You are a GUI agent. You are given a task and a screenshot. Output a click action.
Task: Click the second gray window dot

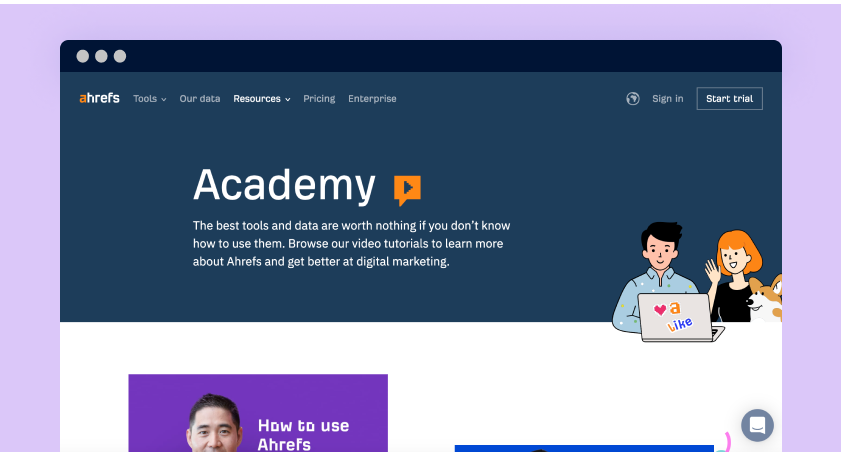101,56
